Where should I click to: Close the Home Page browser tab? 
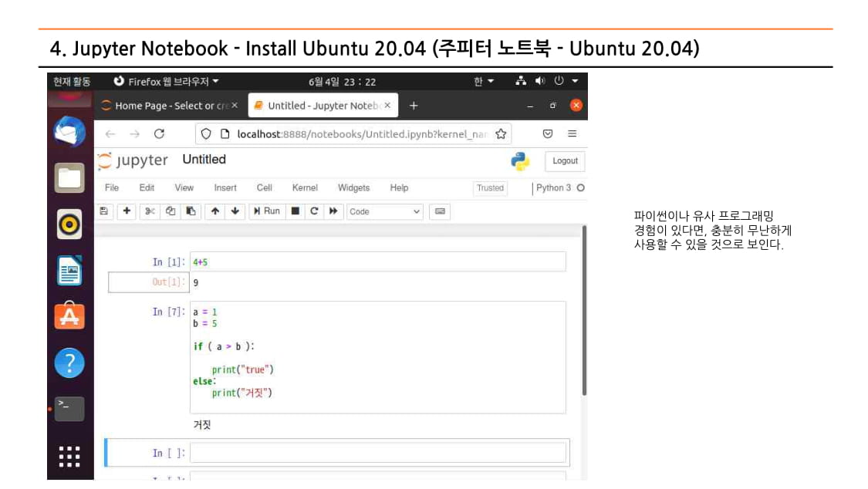click(235, 105)
